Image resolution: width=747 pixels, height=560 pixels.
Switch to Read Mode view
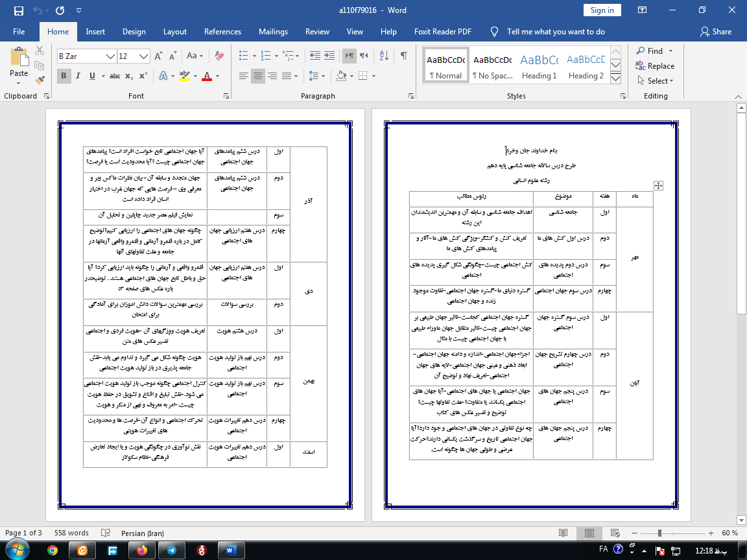coord(563,533)
